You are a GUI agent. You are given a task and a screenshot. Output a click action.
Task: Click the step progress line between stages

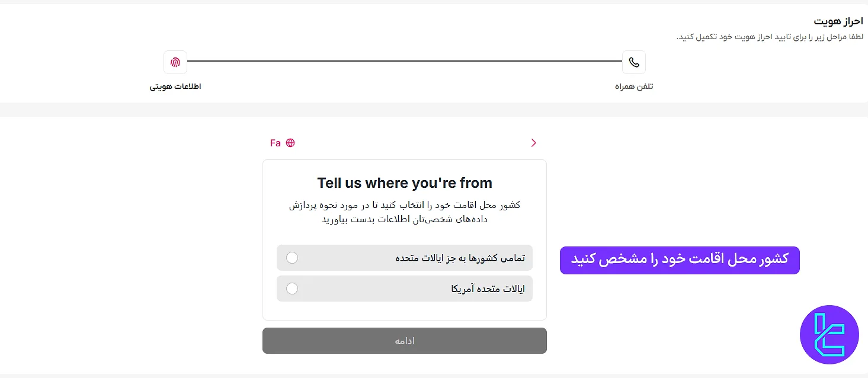coord(405,62)
